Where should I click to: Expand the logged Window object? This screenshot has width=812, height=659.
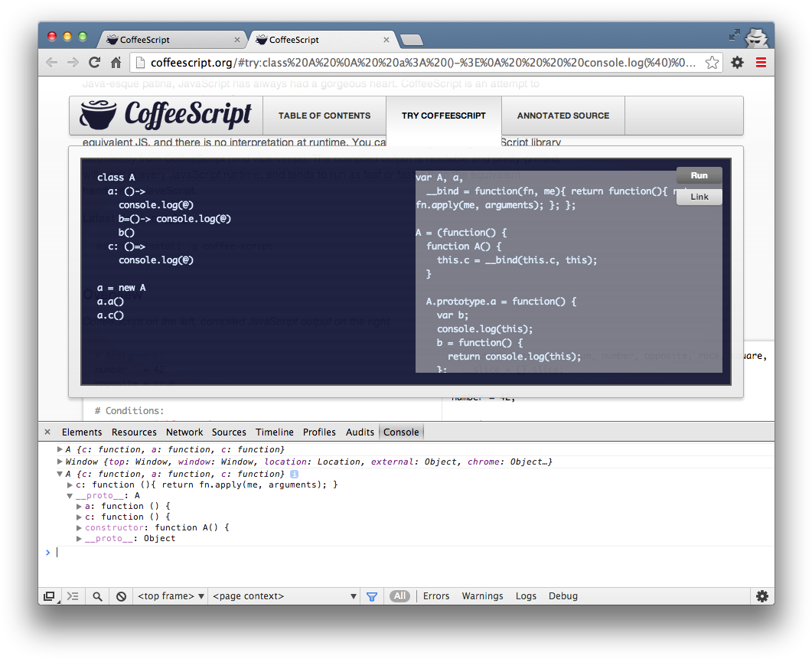pyautogui.click(x=60, y=462)
